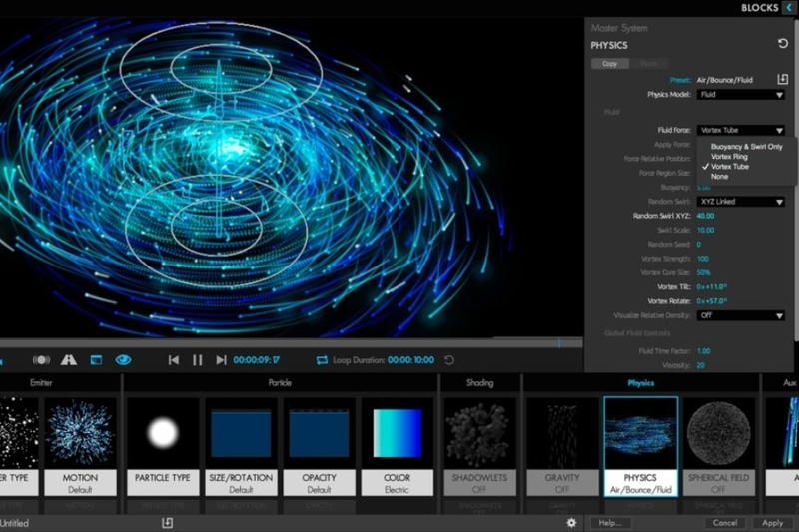Select the SPHERICAL FIELD OFF block
Image resolution: width=799 pixels, height=532 pixels.
pyautogui.click(x=718, y=446)
